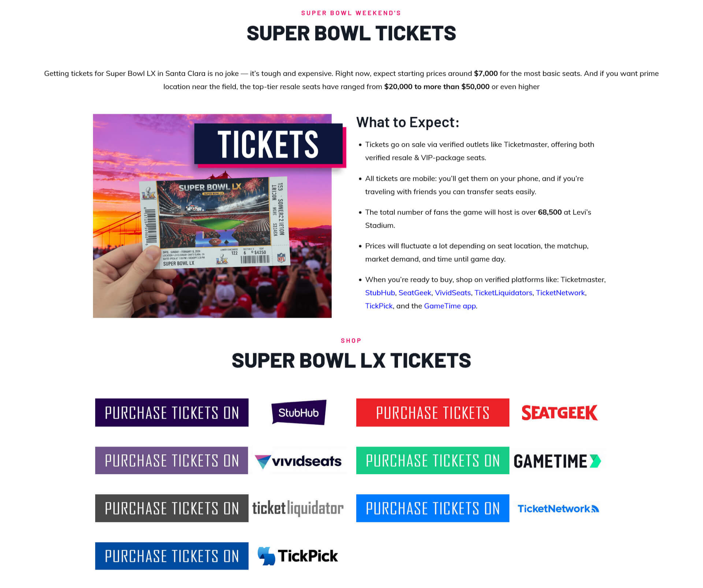Open the TickPick logo
Image resolution: width=703 pixels, height=588 pixels.
pyautogui.click(x=298, y=556)
